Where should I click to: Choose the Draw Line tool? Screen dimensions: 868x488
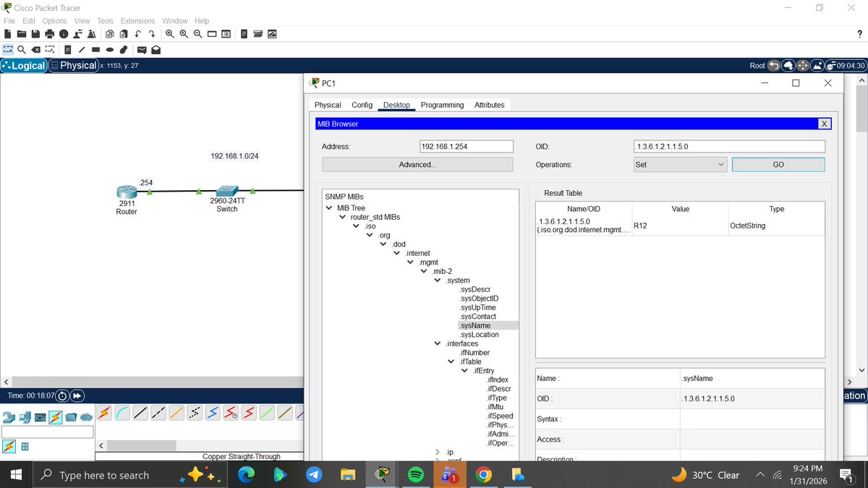[82, 50]
